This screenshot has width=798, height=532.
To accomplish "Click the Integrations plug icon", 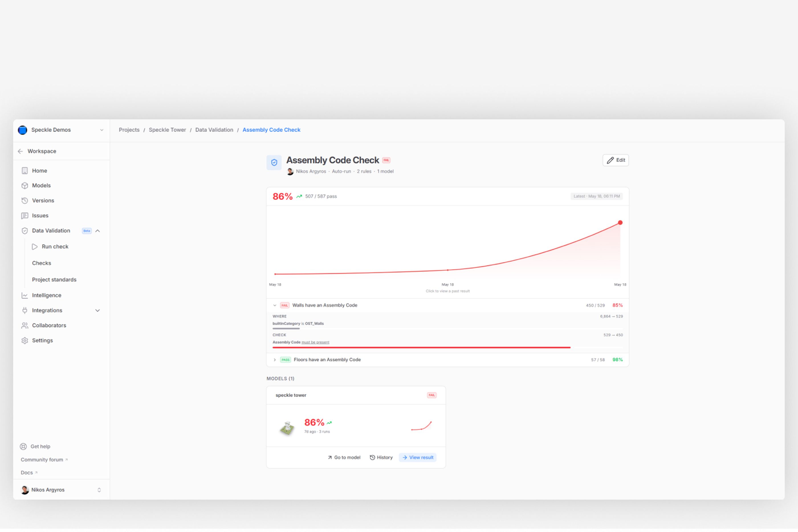I will 25,310.
